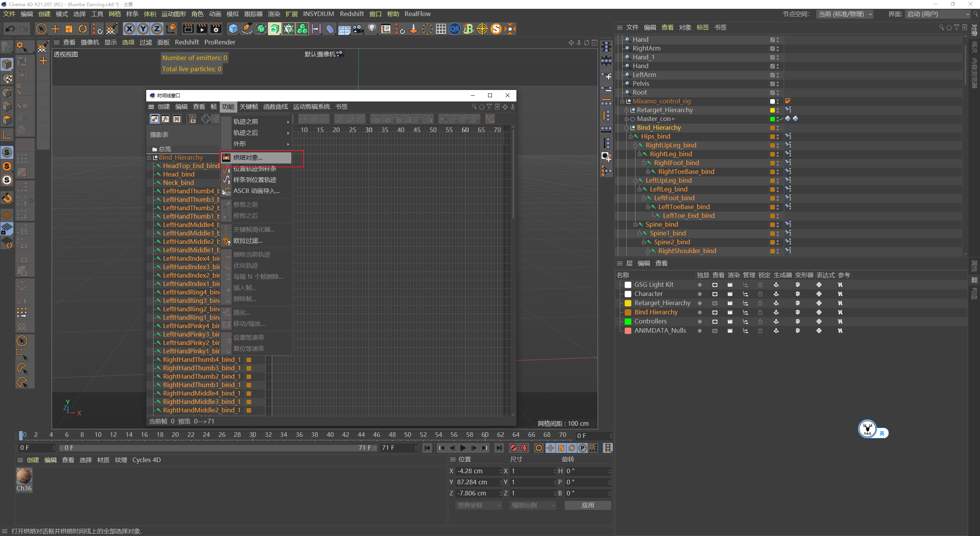This screenshot has width=980, height=536.
Task: Select the Ch36 material thumbnail
Action: [24, 477]
